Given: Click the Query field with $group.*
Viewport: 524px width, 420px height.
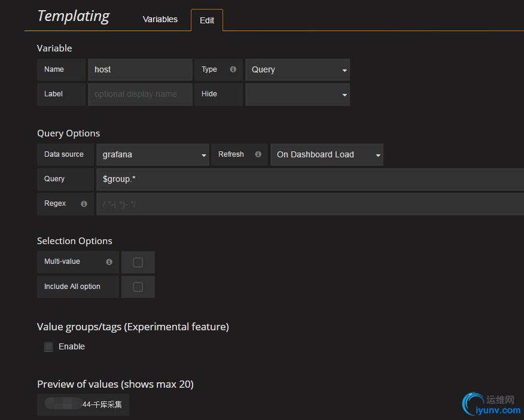Looking at the screenshot, I should tap(310, 179).
